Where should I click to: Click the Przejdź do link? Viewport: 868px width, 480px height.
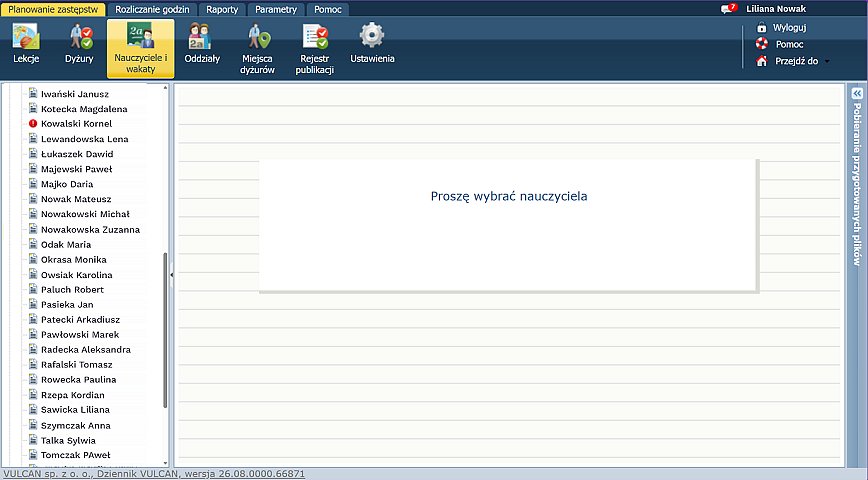coord(797,61)
